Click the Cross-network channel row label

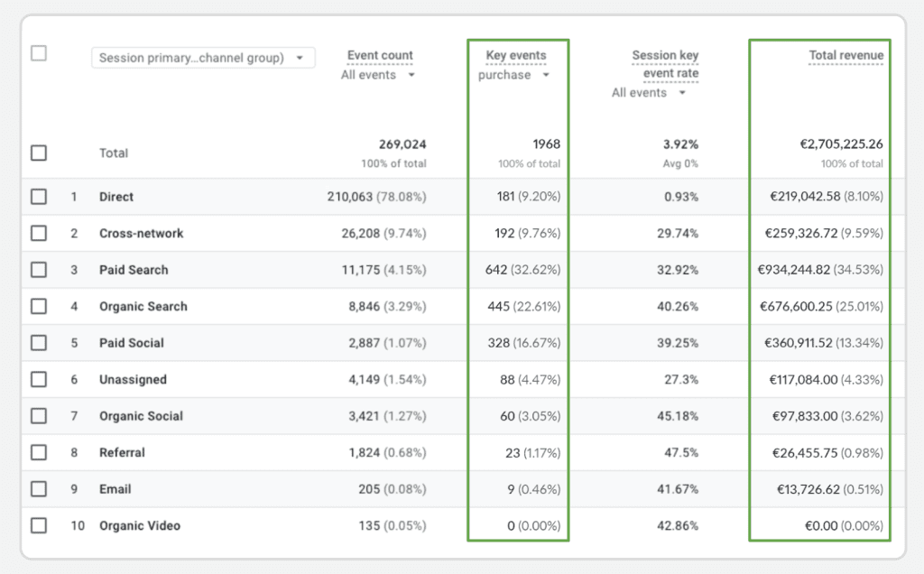pyautogui.click(x=141, y=233)
